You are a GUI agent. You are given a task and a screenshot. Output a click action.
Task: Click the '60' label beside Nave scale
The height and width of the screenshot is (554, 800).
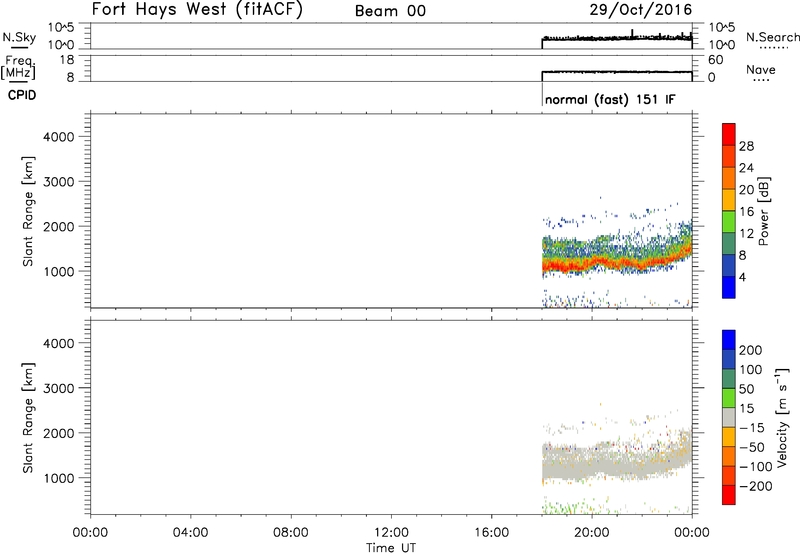[x=716, y=60]
